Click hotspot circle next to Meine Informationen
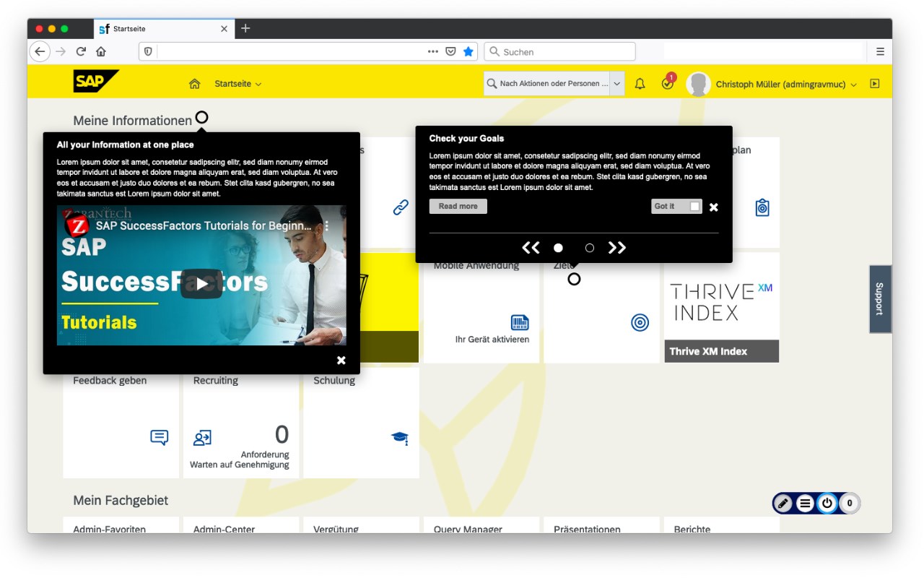 [x=201, y=117]
